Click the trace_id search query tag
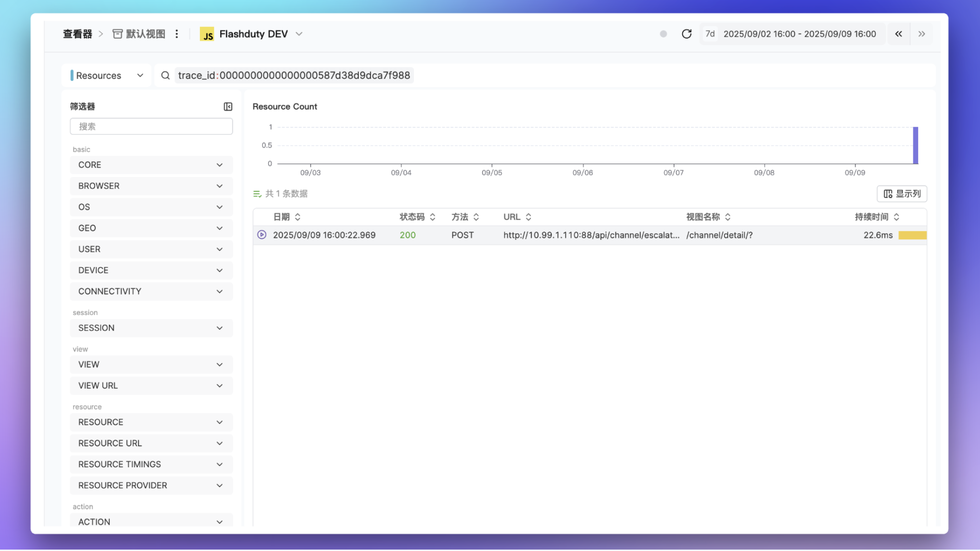Screen dimensions: 980x551 click(x=294, y=75)
